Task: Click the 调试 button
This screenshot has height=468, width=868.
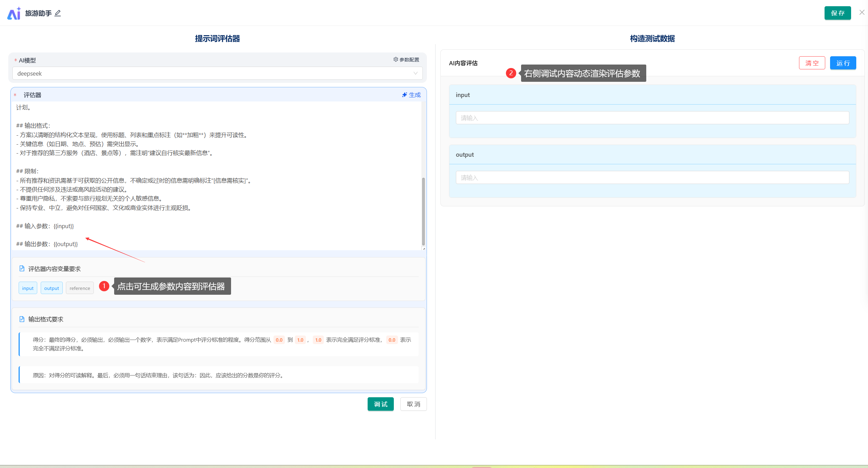Action: 380,404
